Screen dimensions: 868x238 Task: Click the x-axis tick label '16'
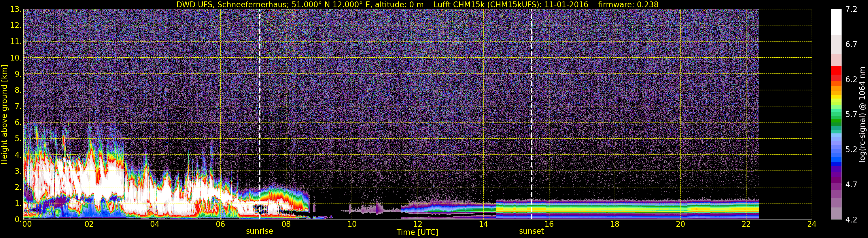pos(549,224)
